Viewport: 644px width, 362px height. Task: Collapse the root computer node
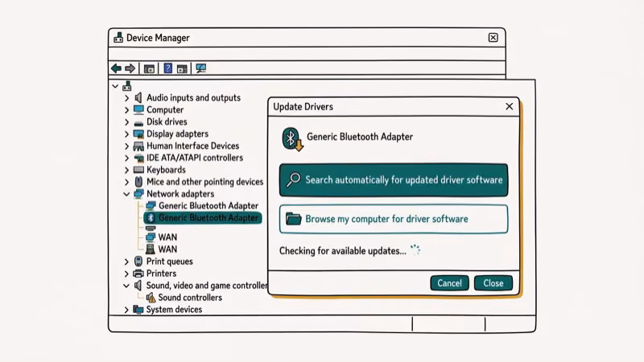pos(115,86)
